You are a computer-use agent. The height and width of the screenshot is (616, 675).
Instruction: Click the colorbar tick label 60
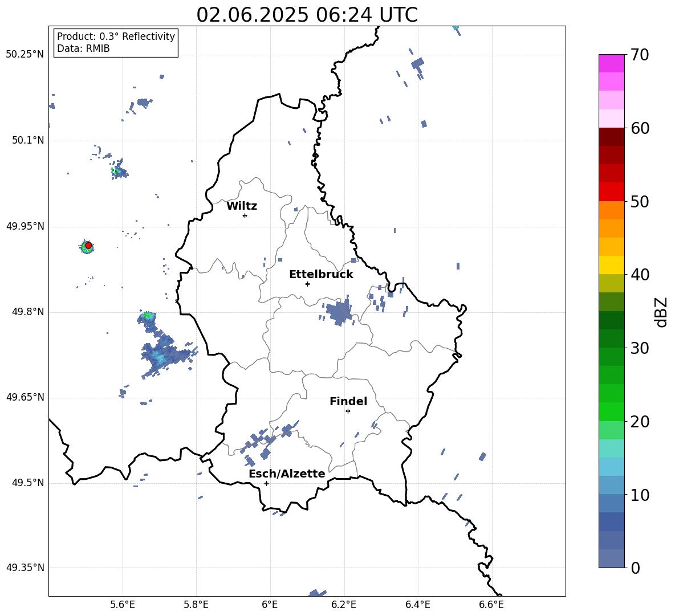click(640, 128)
